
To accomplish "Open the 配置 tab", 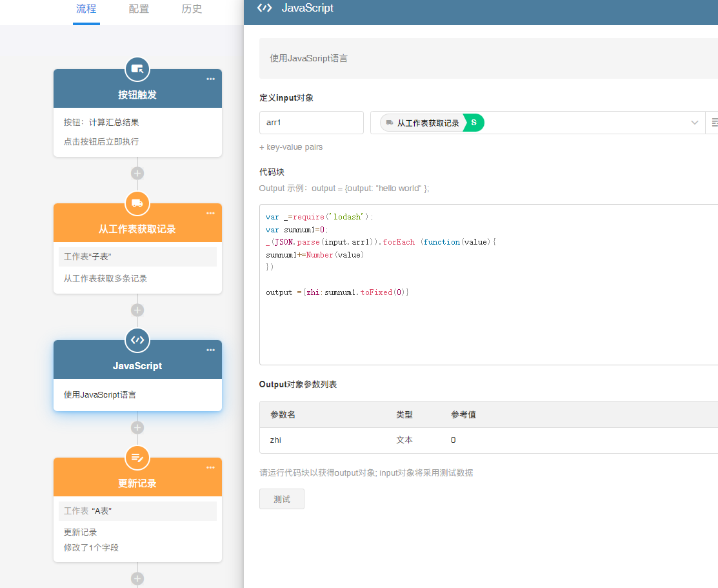I will [x=139, y=8].
